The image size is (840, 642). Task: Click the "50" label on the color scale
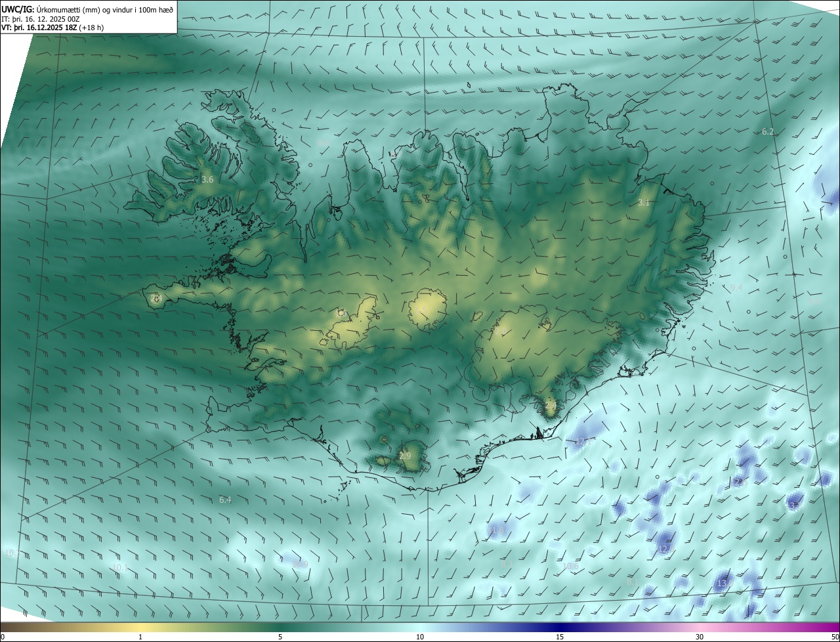[x=835, y=637]
